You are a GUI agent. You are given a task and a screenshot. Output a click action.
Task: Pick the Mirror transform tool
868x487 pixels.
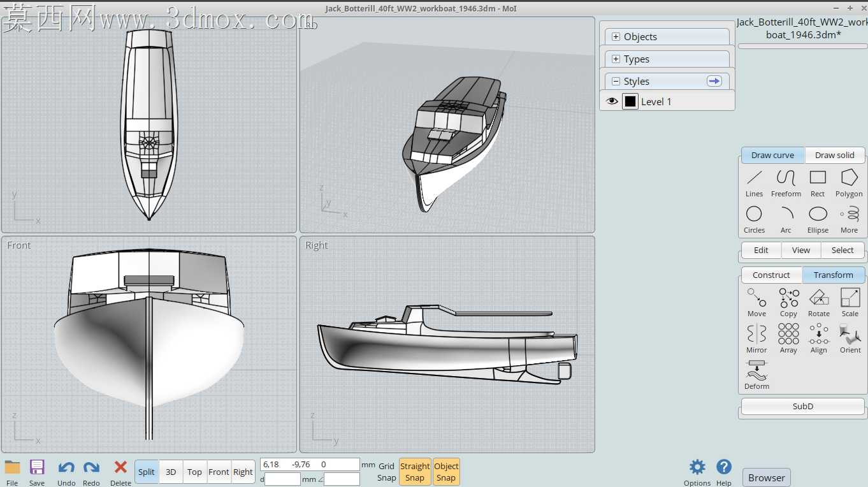point(756,339)
